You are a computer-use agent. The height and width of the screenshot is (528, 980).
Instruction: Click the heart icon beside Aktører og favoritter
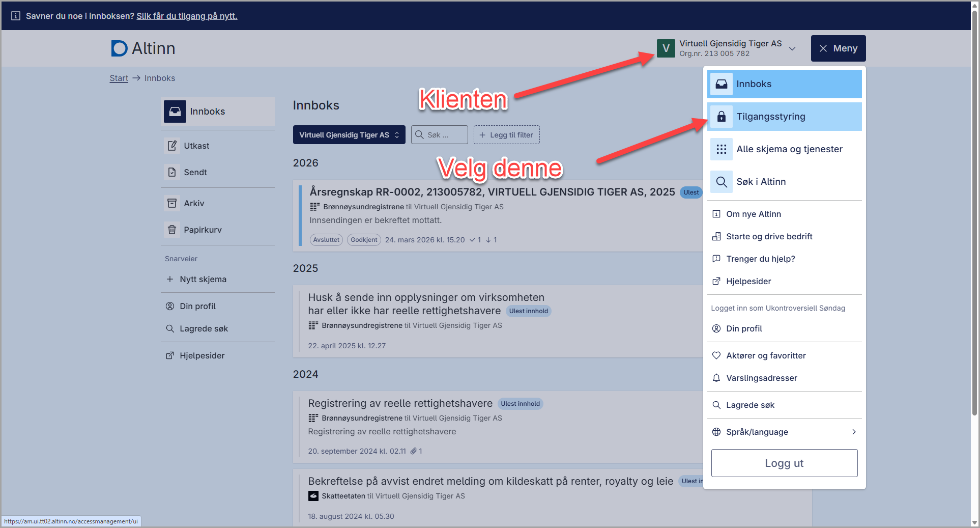point(716,355)
